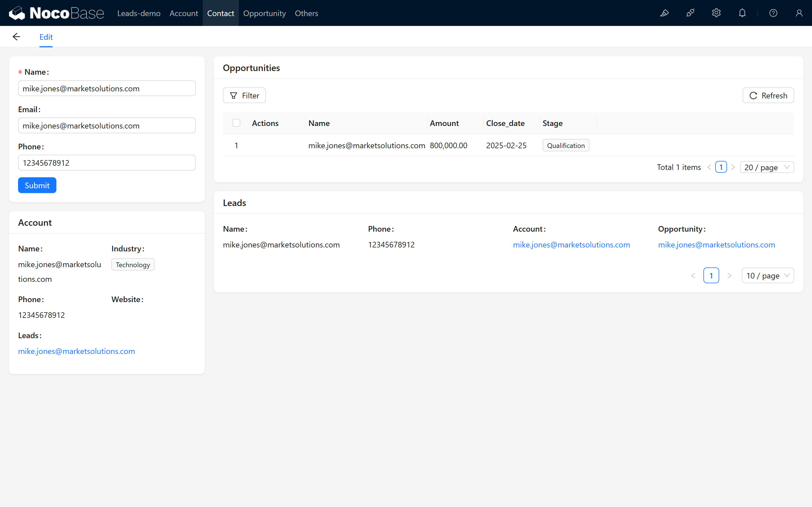This screenshot has width=812, height=507.
Task: Click Filter button in Opportunities
Action: tap(244, 95)
